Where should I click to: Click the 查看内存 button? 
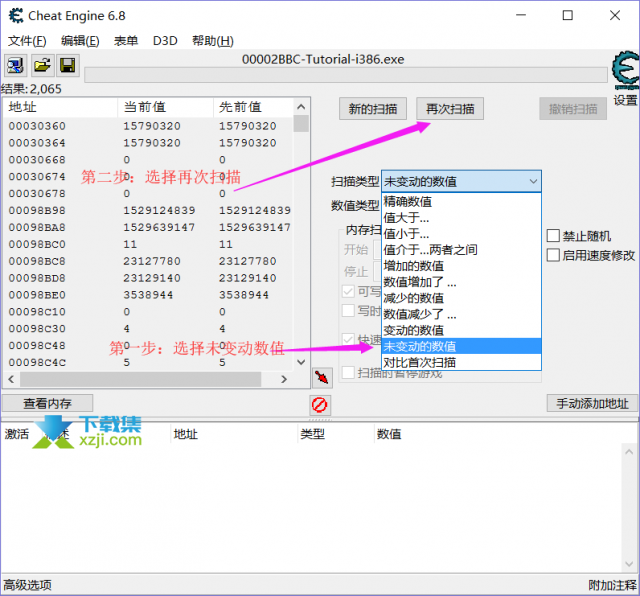[x=47, y=403]
